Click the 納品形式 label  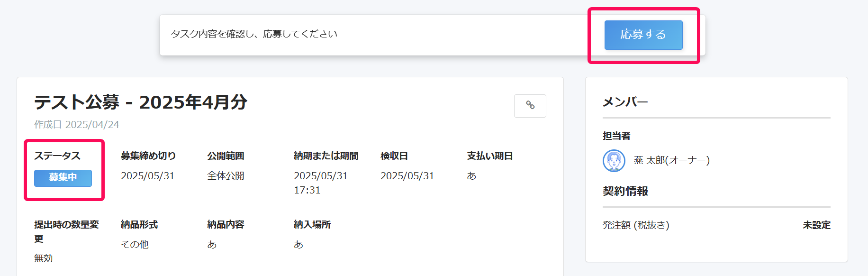tap(139, 225)
